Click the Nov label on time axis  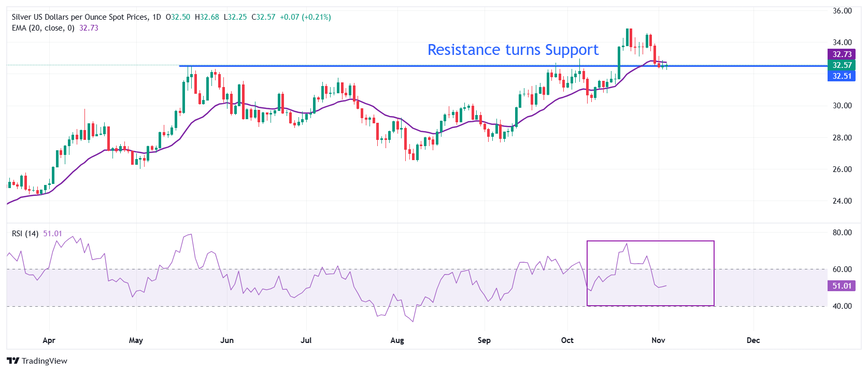(658, 340)
